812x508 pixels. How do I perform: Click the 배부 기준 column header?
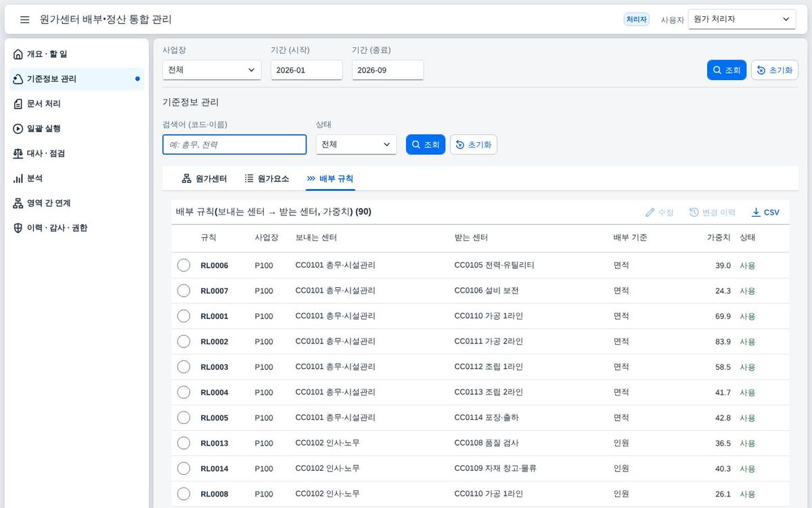630,238
